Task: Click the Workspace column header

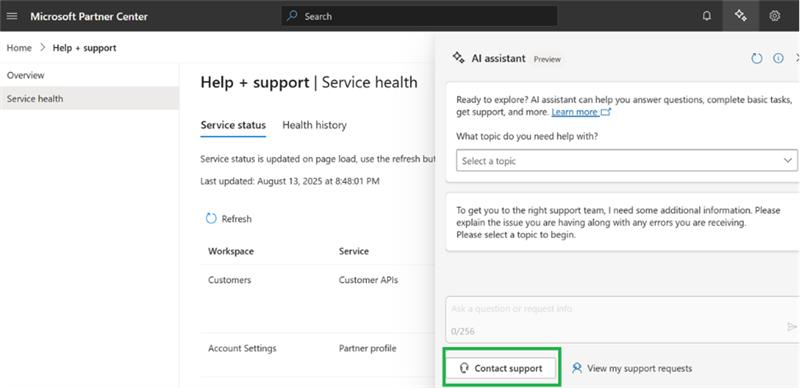Action: click(231, 251)
